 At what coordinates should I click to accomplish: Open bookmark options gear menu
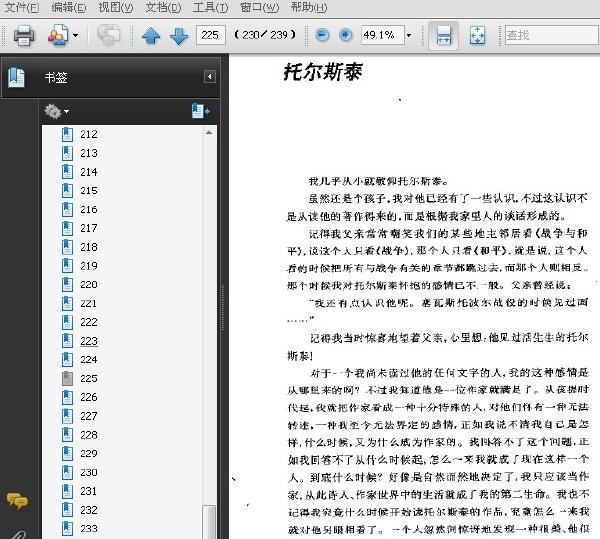56,111
